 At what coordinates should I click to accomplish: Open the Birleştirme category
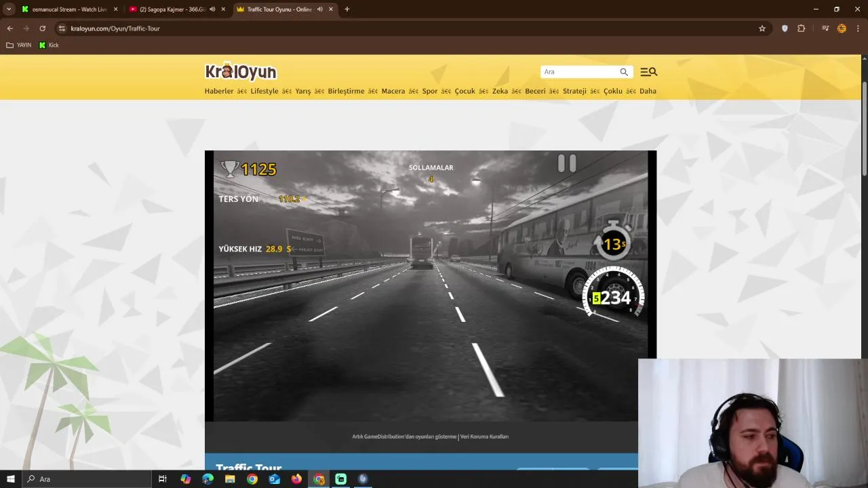coord(346,91)
